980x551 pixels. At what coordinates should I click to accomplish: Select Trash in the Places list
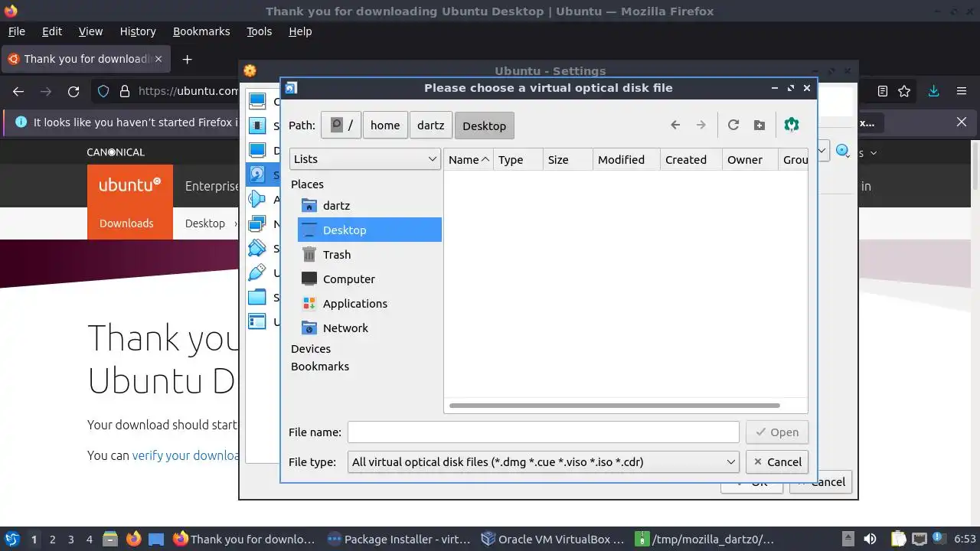tap(370, 254)
